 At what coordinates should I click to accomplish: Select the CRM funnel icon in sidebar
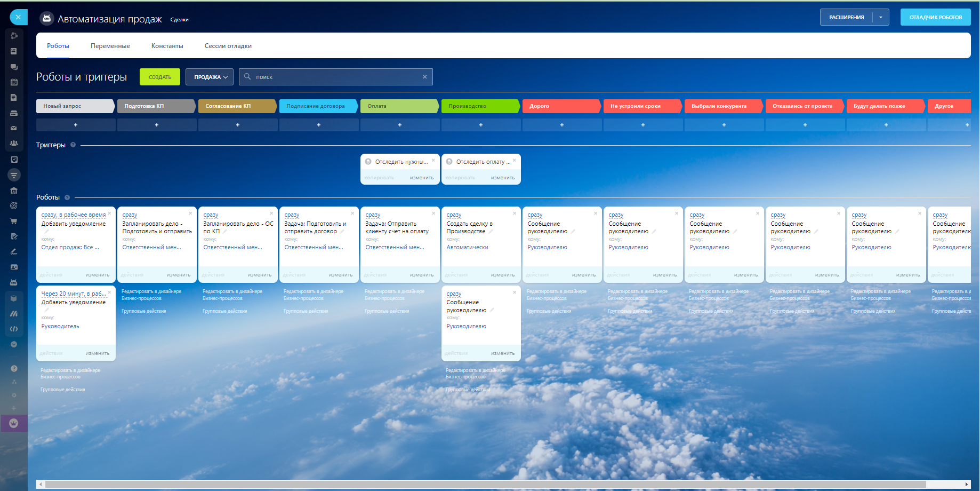[14, 175]
